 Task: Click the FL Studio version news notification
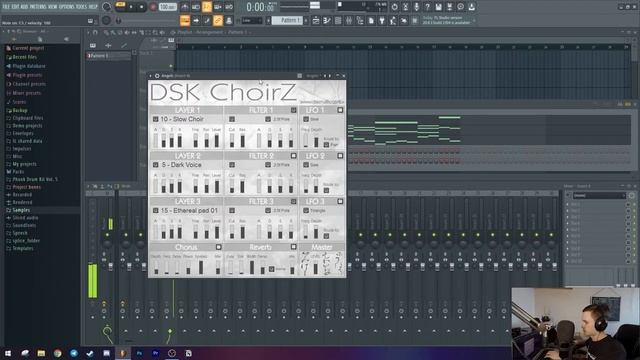tap(446, 20)
